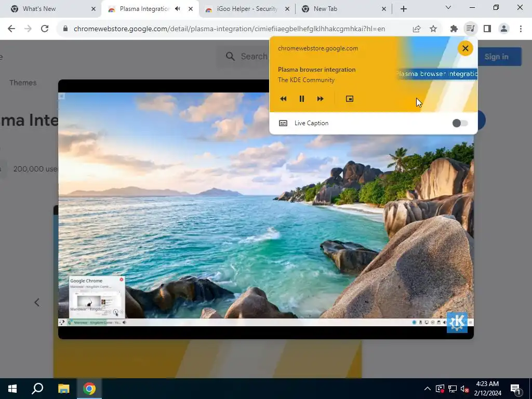
Task: Open the Windows notification center
Action: pos(515,389)
